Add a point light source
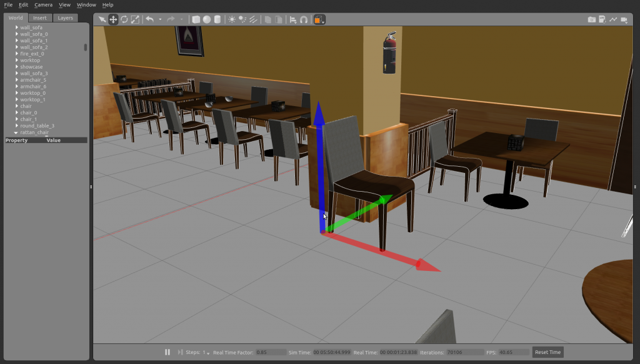640x364 pixels. [232, 19]
